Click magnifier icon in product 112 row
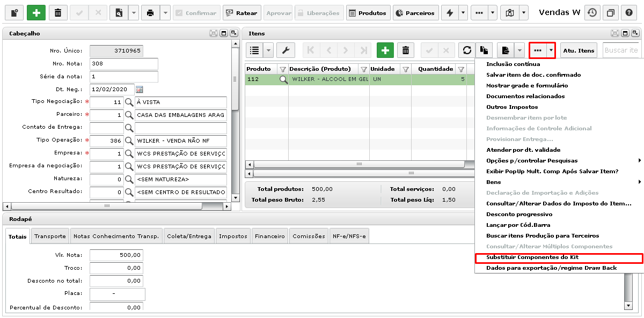Image resolution: width=644 pixels, height=318 pixels. tap(283, 79)
